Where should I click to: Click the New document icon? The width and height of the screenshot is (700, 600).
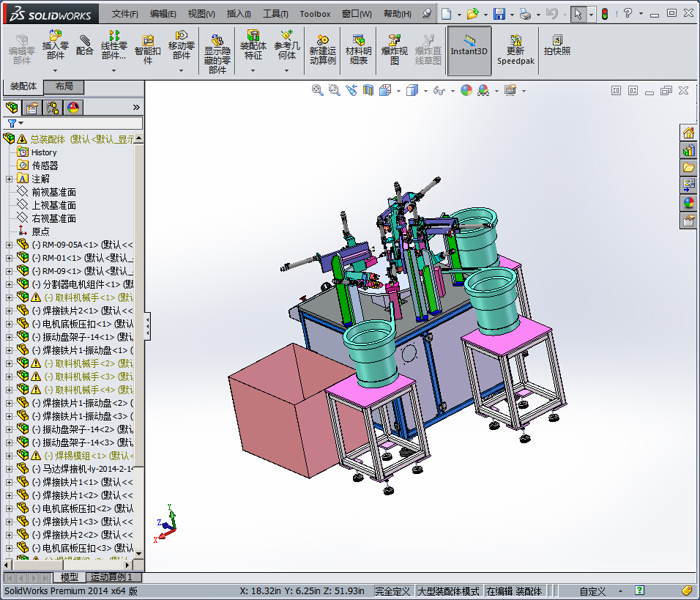446,14
